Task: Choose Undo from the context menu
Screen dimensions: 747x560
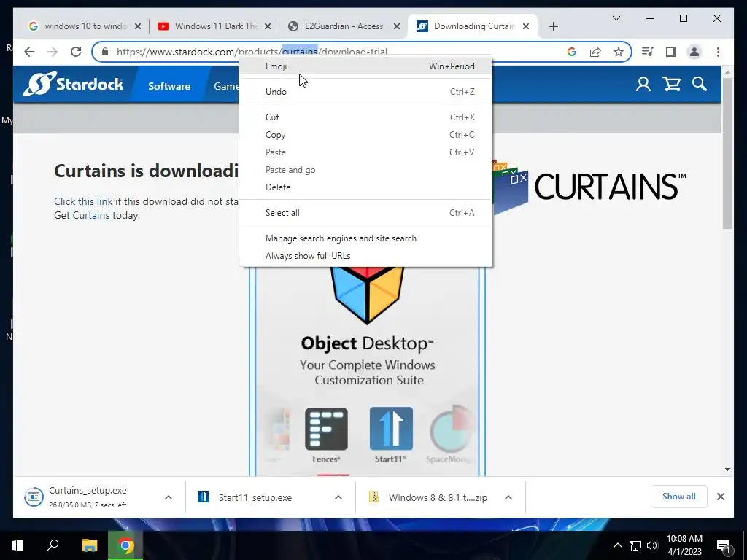Action: click(365, 91)
